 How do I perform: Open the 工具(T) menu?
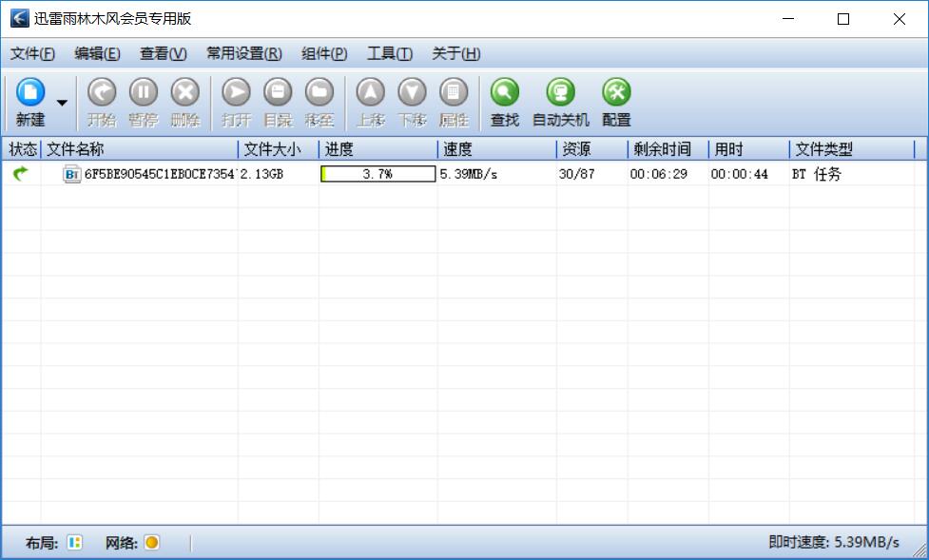[390, 54]
